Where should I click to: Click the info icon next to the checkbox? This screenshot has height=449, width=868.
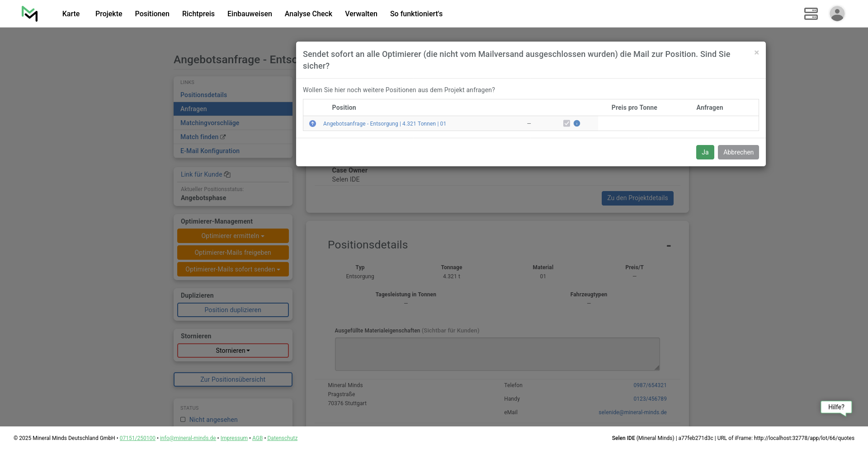click(577, 123)
